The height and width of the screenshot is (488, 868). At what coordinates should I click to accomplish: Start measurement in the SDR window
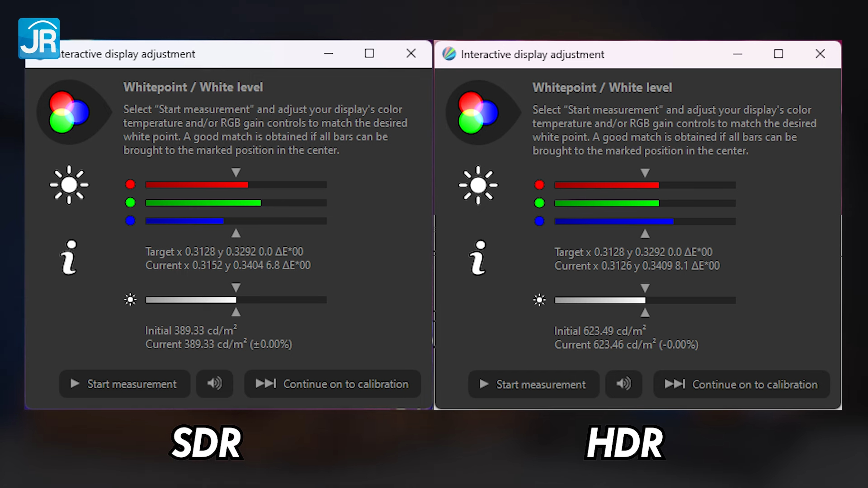click(x=124, y=384)
